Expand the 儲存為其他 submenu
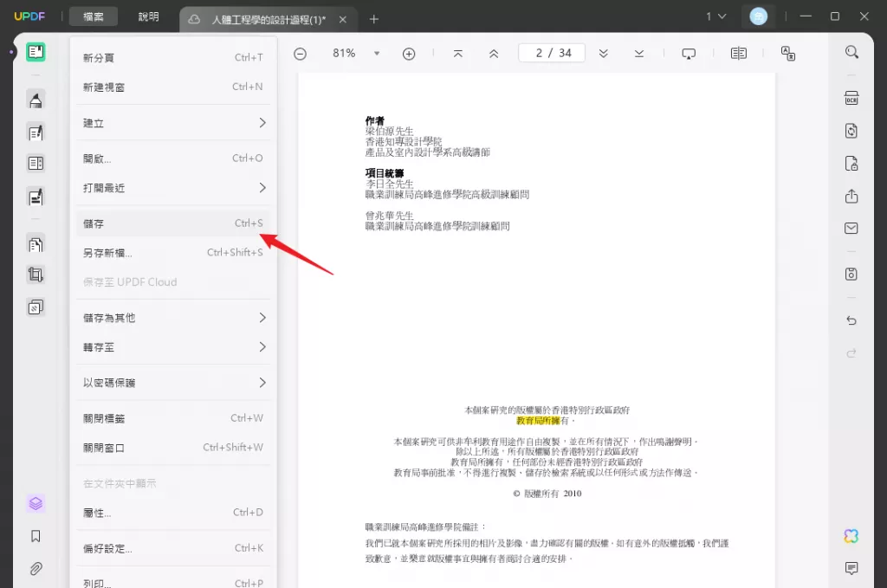The image size is (887, 588). tap(173, 318)
